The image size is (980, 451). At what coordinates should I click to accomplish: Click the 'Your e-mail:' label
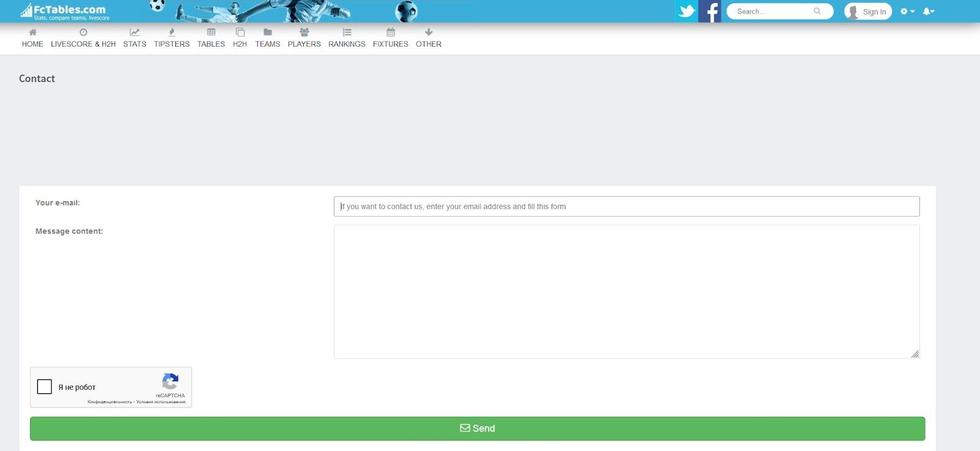(x=58, y=203)
